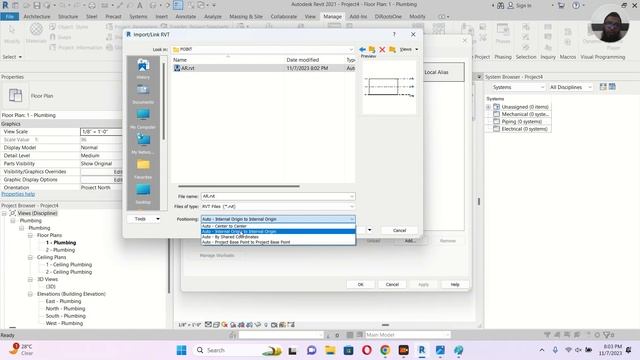The width and height of the screenshot is (640, 360).
Task: Click the View Scale value field
Action: (101, 132)
